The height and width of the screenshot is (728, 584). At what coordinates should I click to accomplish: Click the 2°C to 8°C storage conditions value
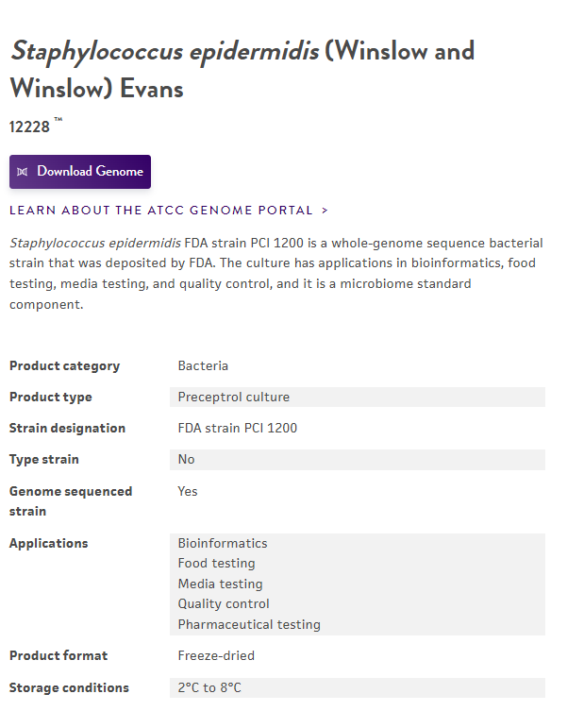(209, 687)
